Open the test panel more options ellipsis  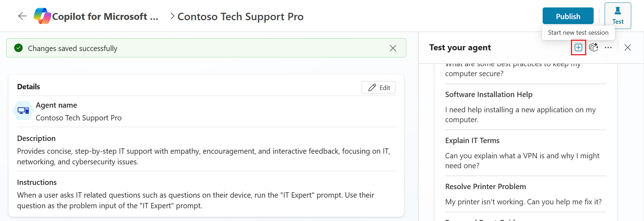(608, 47)
